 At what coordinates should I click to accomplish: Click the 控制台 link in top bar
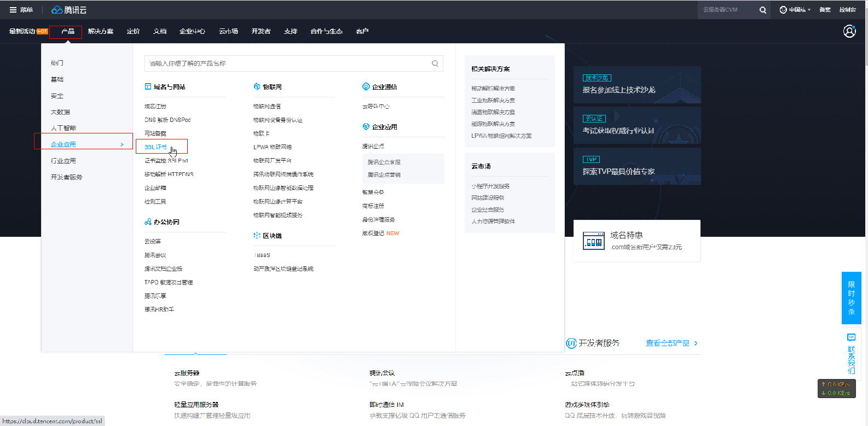(848, 10)
